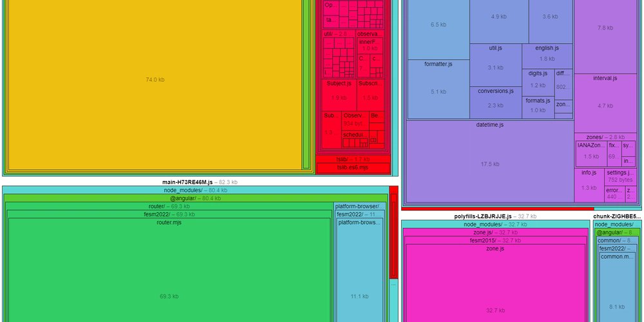
Task: Click the fesm2015/ – 32.7 kb header
Action: click(x=495, y=240)
